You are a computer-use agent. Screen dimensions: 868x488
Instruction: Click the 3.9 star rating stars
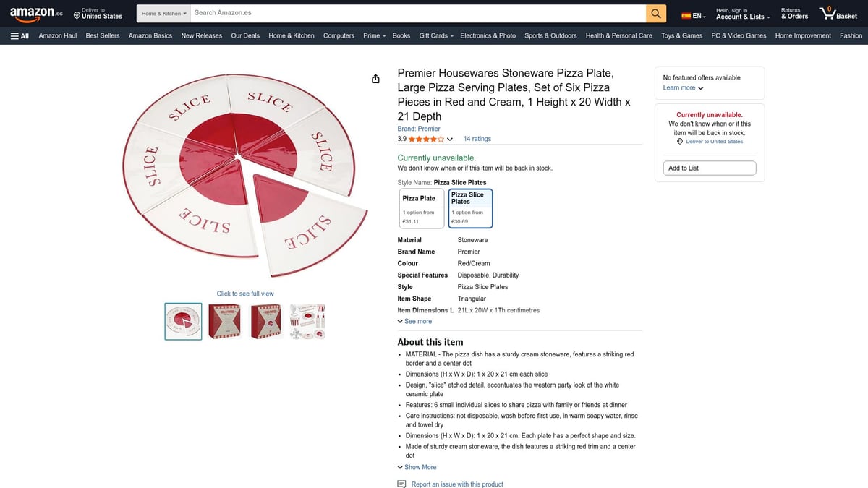click(424, 138)
